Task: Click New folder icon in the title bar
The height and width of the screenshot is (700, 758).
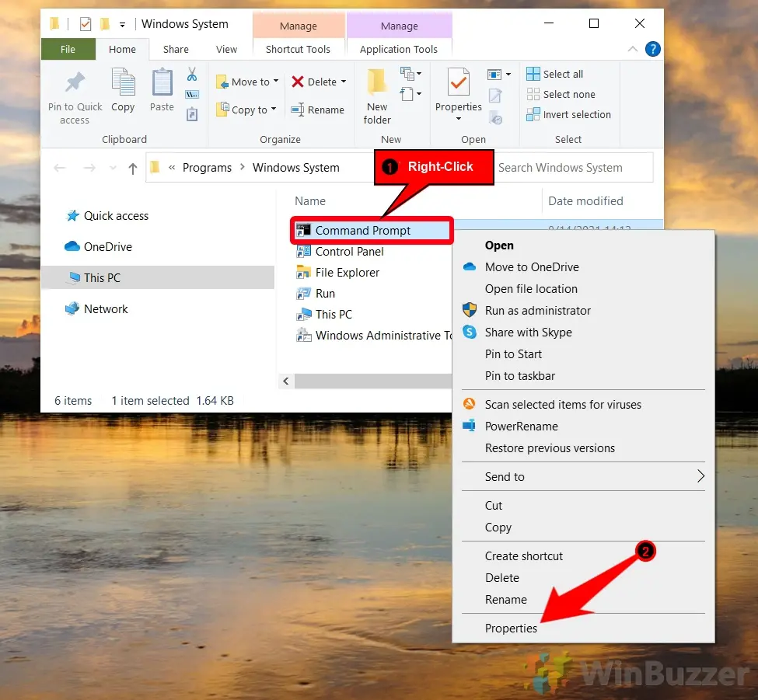Action: pos(104,23)
